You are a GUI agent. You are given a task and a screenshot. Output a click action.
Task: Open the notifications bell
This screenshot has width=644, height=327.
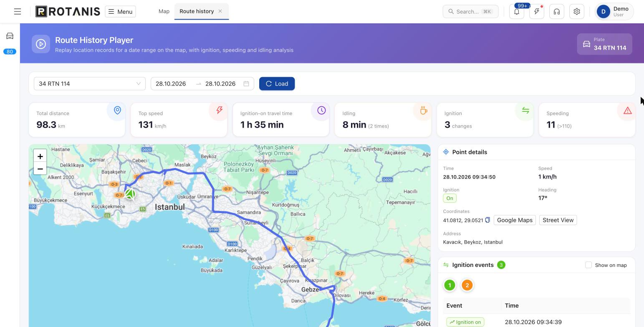click(x=517, y=12)
